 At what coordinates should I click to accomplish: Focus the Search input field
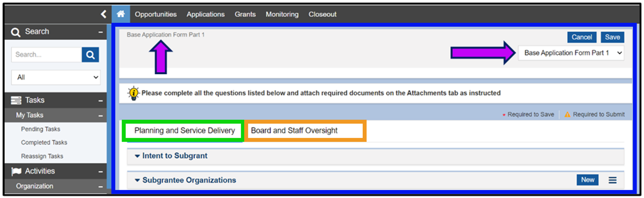click(x=47, y=55)
